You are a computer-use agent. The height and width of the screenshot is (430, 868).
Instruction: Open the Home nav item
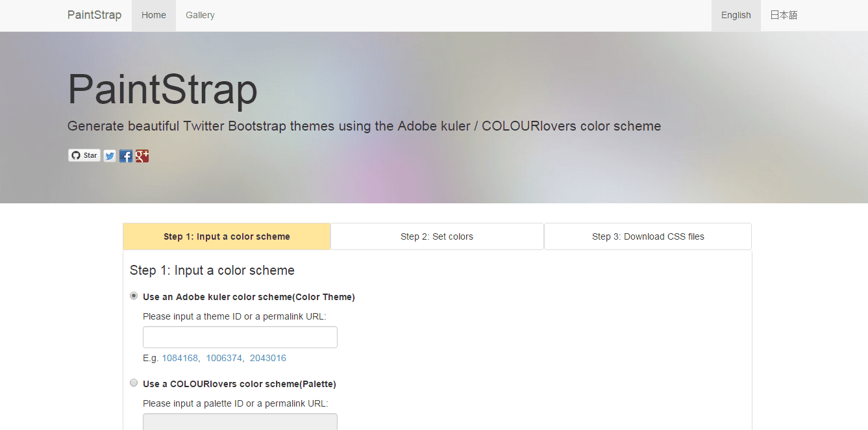click(154, 16)
